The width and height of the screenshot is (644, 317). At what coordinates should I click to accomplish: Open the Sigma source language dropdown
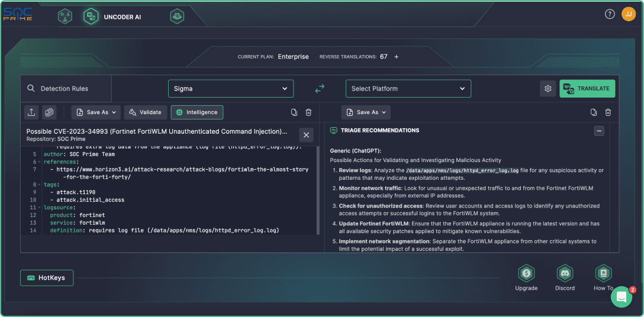coord(231,89)
